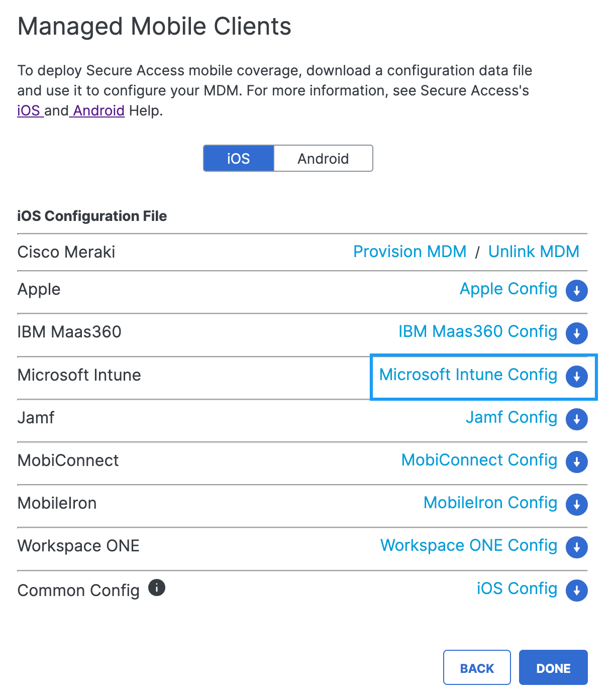The width and height of the screenshot is (615, 700).
Task: Click the Microsoft Intune download arrow icon
Action: [576, 376]
